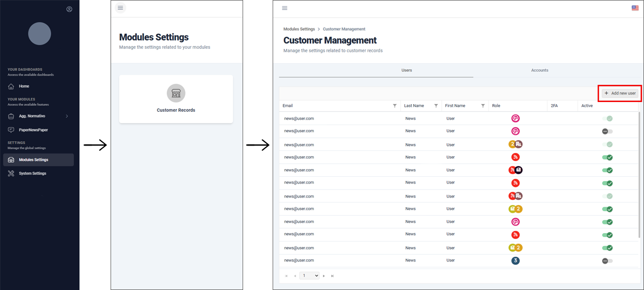Screen dimensions: 644x290
Task: Toggle Active switch in the RSS and brown badge row
Action: pyautogui.click(x=608, y=196)
